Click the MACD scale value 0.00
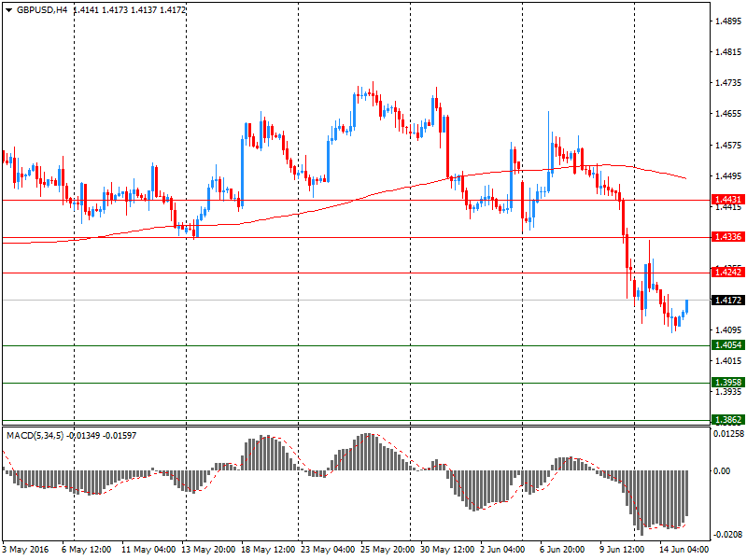Screen dimensions: 747x560 tap(722, 470)
